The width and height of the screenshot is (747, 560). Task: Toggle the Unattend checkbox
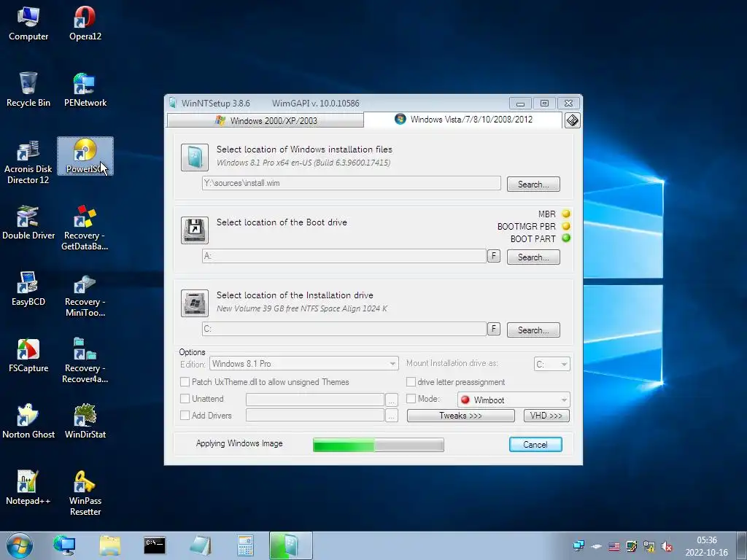click(x=185, y=399)
